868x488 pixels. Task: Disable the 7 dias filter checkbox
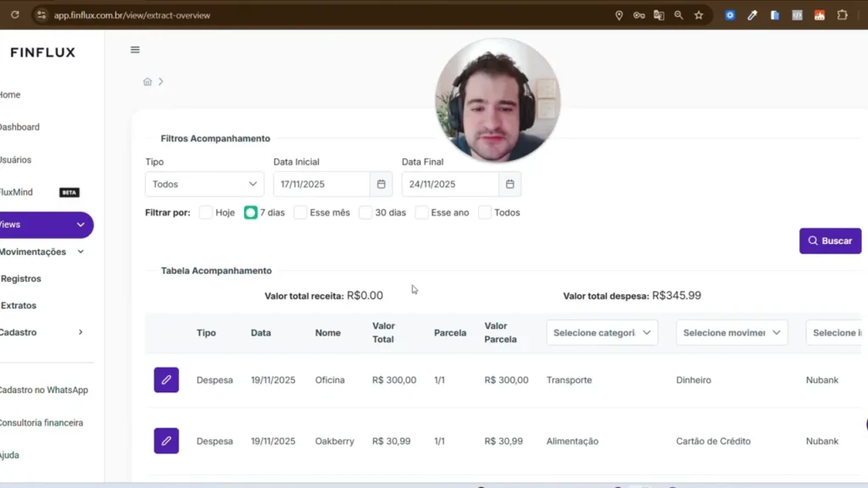click(x=250, y=213)
